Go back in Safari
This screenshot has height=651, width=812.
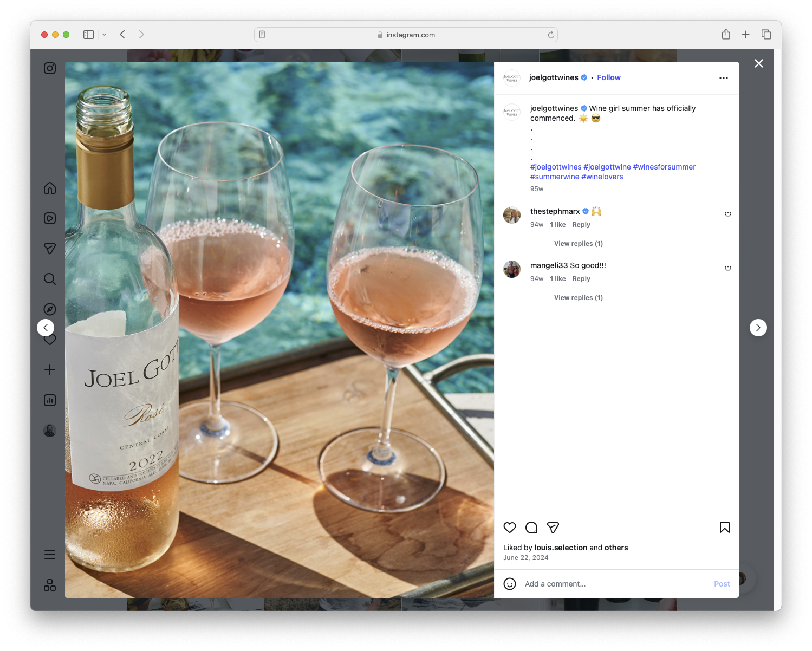(x=122, y=35)
